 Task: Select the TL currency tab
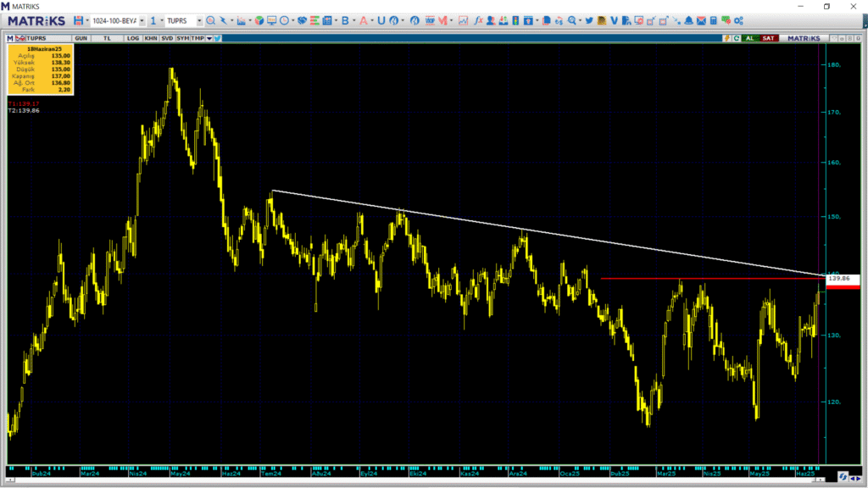107,38
